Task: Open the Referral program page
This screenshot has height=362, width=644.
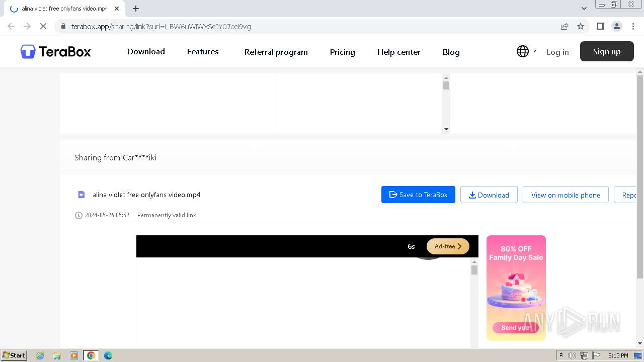Action: tap(276, 52)
